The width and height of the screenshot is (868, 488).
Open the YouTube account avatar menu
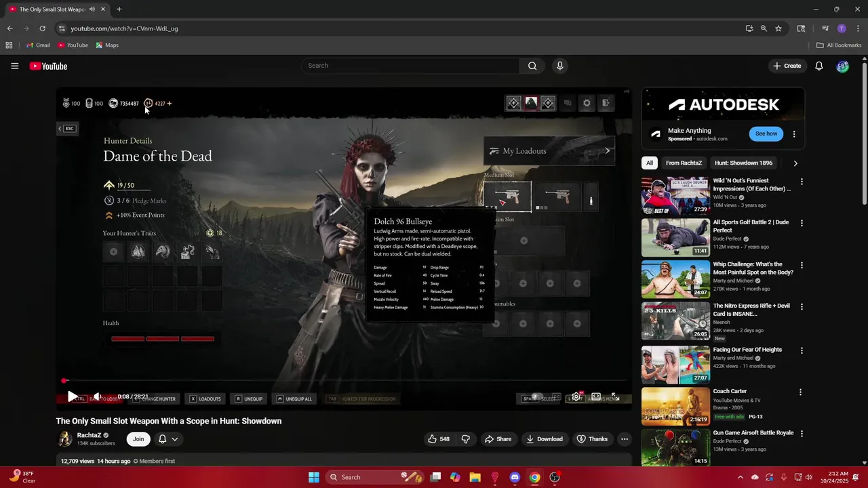pos(842,66)
